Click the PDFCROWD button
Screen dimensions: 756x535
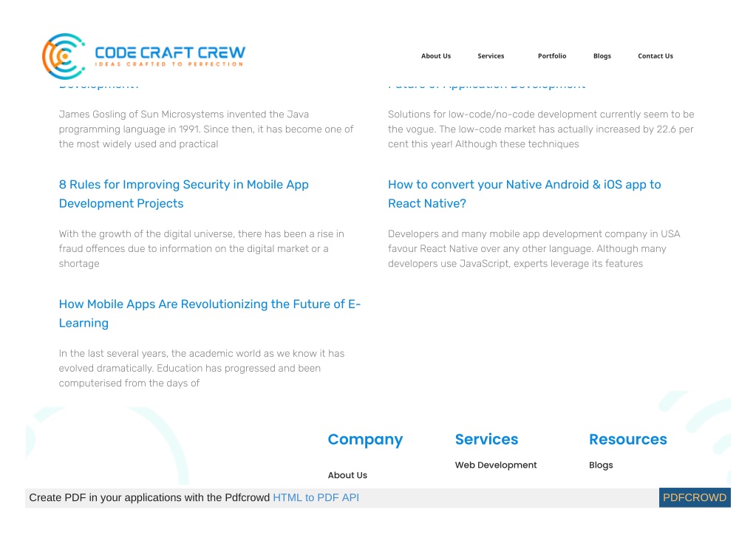pyautogui.click(x=695, y=497)
